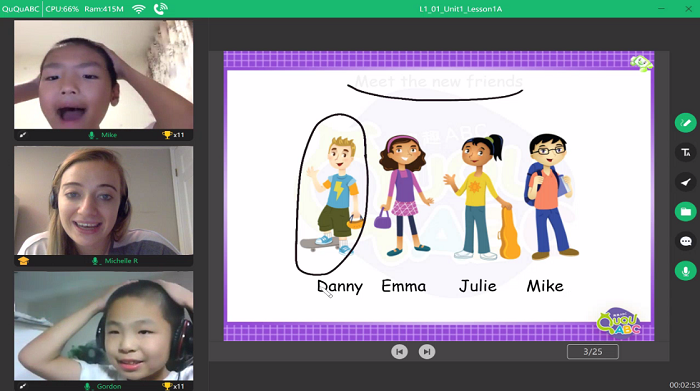Toggle Michelle R's microphone icon
Screen dimensions: 700x391
95,261
